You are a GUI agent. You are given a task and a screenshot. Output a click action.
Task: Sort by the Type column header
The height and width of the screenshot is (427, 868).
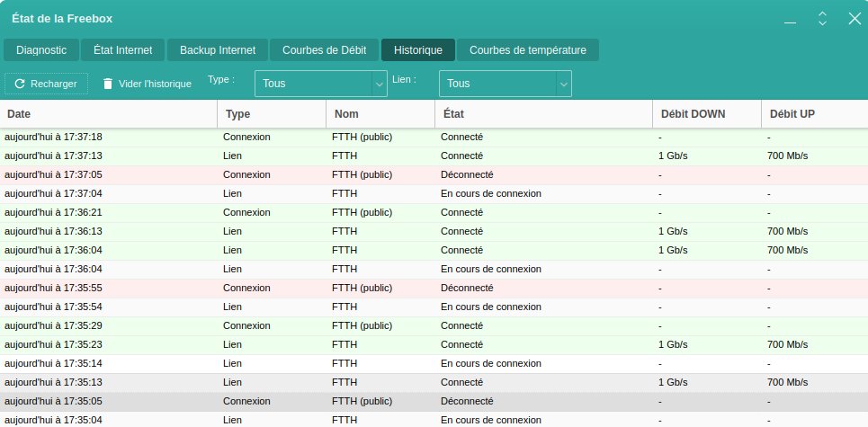(272, 114)
